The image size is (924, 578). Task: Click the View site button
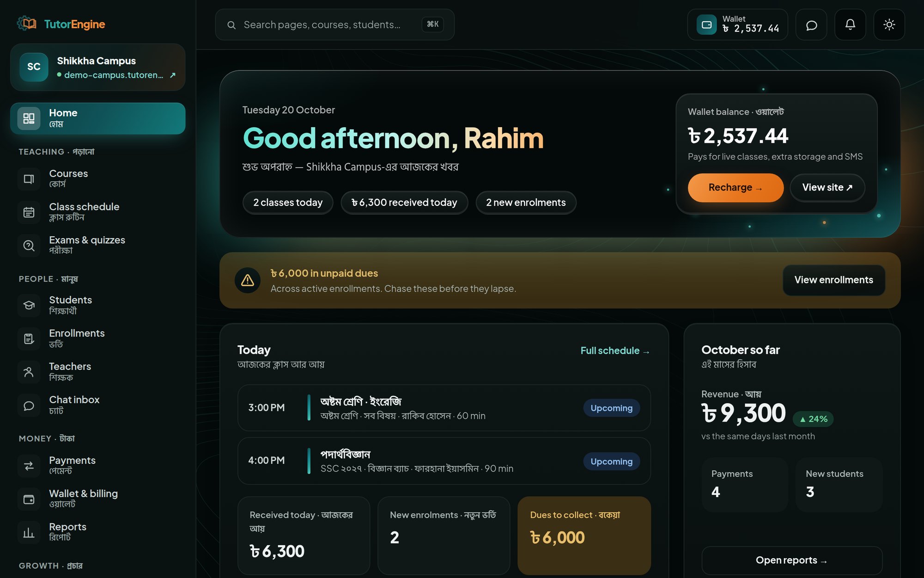(x=827, y=188)
